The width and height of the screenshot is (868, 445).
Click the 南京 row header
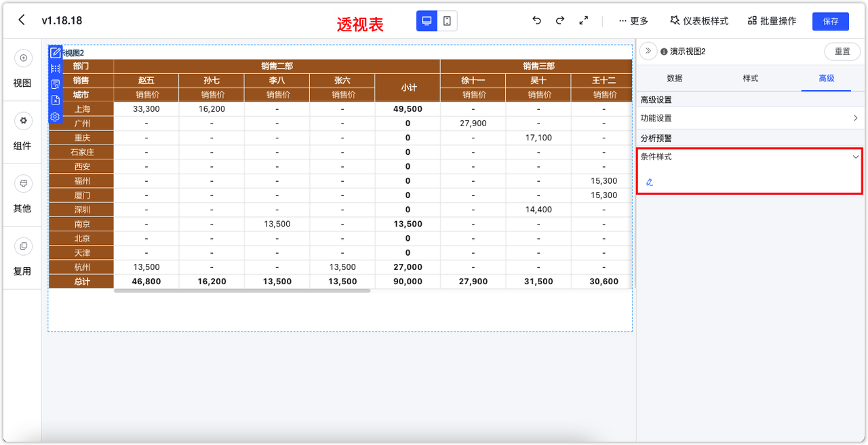click(x=81, y=224)
